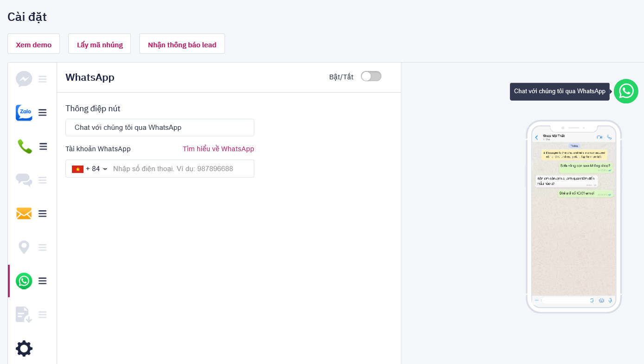644x364 pixels.
Task: Select the WhatsApp icon in sidebar
Action: [x=24, y=281]
